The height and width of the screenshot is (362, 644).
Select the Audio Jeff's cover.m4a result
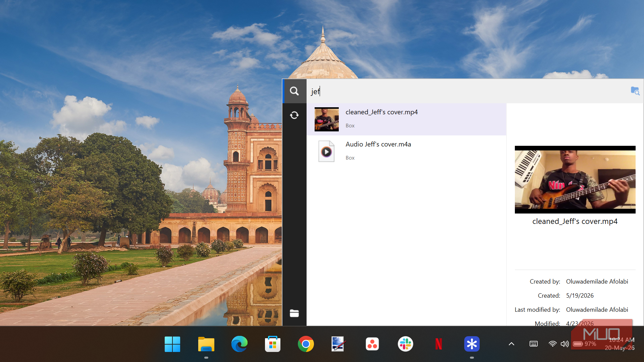pyautogui.click(x=406, y=151)
